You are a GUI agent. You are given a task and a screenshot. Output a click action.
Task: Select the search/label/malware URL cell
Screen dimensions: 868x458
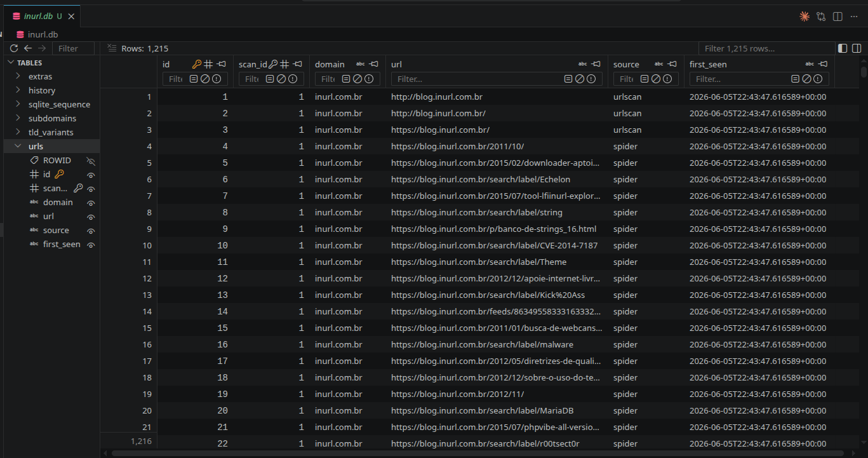click(497, 344)
